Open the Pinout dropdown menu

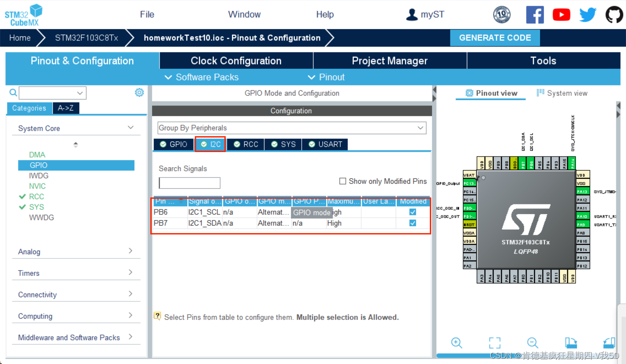[x=326, y=77]
